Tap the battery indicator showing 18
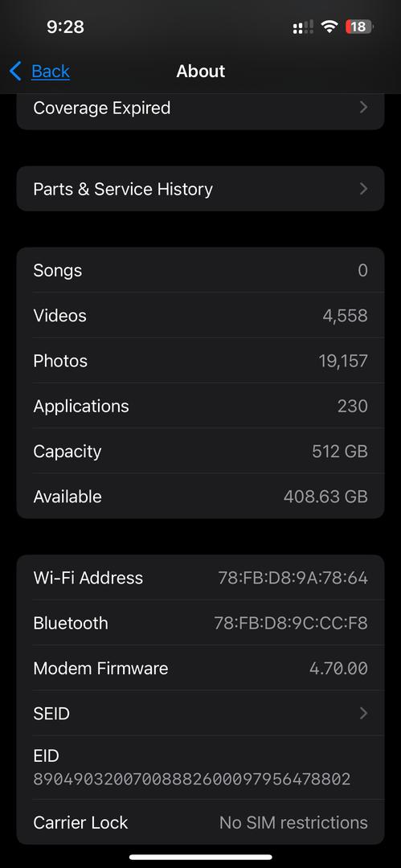 pyautogui.click(x=359, y=26)
